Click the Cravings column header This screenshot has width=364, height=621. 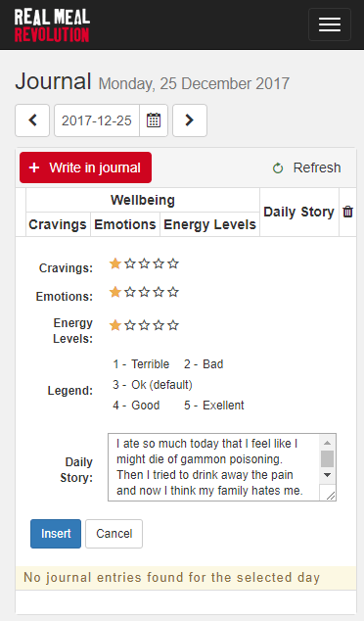pos(58,224)
